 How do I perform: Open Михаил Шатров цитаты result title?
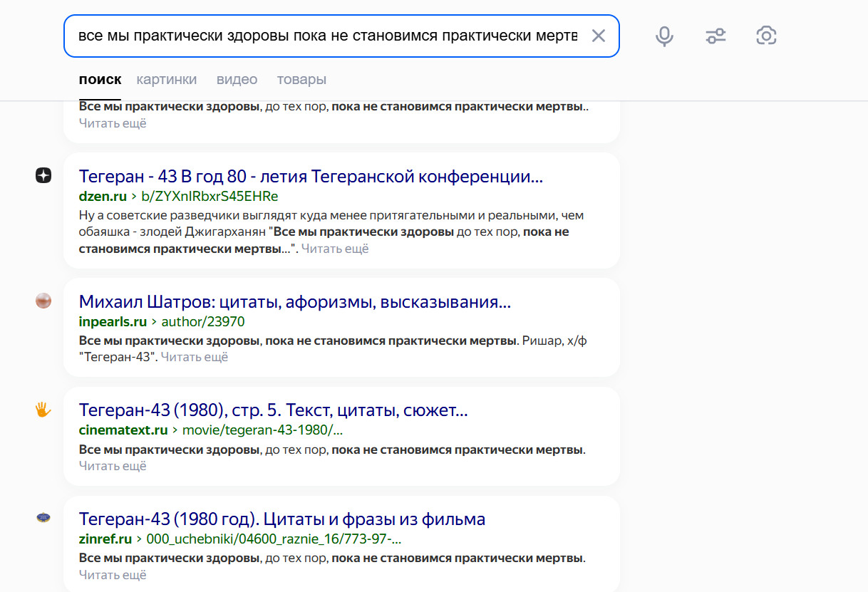point(295,302)
